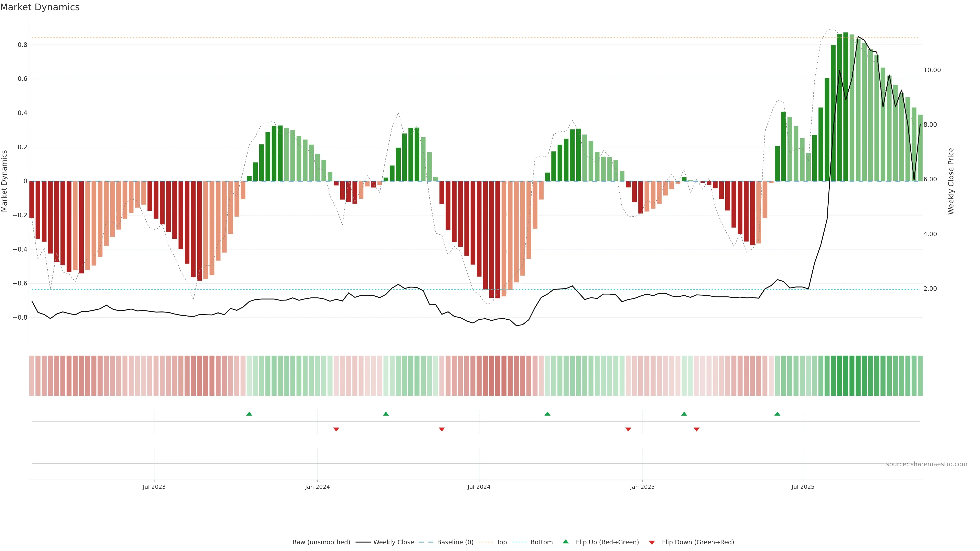The width and height of the screenshot is (980, 551).
Task: Click the Jul 2025 axis label
Action: tap(803, 487)
